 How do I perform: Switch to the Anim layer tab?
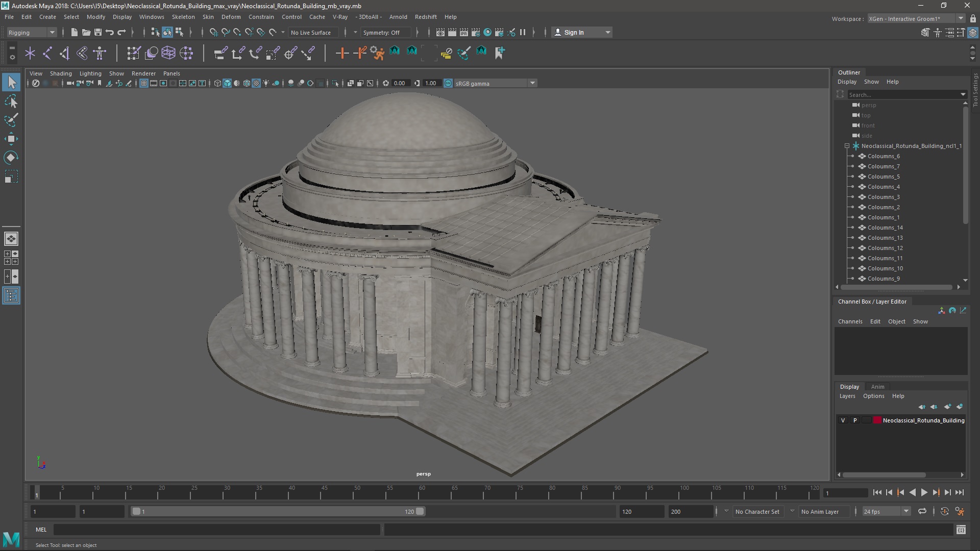point(877,387)
